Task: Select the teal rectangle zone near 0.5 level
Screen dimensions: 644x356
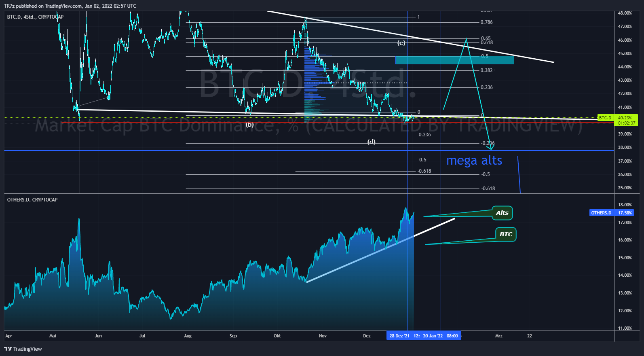Action: 455,60
